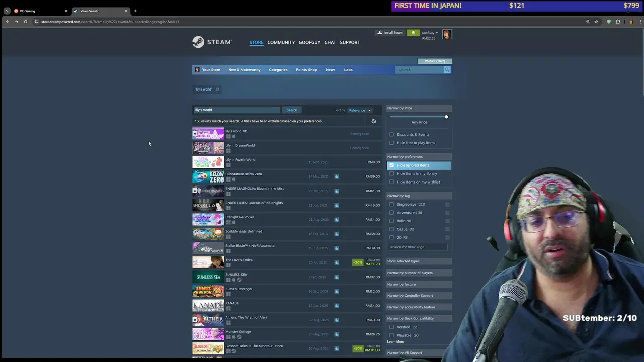Viewport: 644px width, 362px height.
Task: Click the Install Steam button
Action: click(x=390, y=33)
